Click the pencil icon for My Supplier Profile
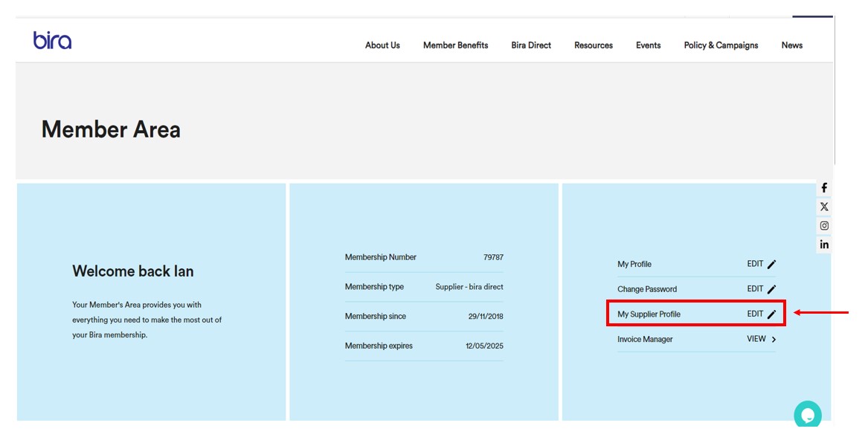This screenshot has width=868, height=443. click(771, 314)
